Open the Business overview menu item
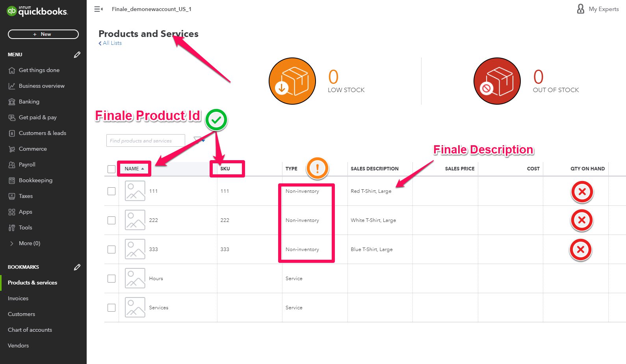The width and height of the screenshot is (626, 364). click(42, 86)
